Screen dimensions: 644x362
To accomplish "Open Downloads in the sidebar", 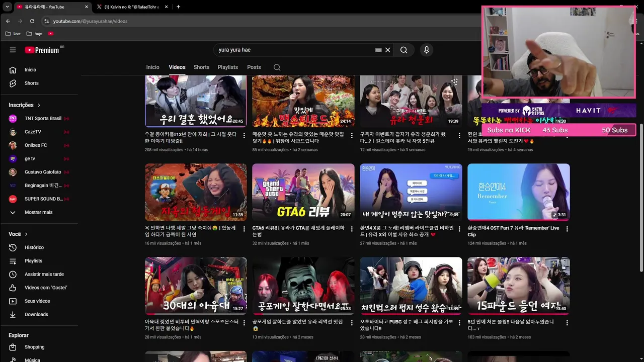I will coord(36,314).
